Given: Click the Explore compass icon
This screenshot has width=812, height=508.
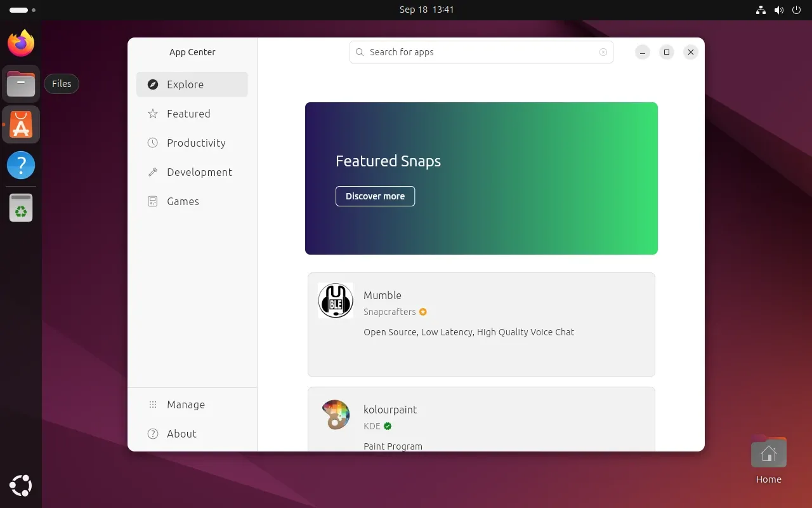Looking at the screenshot, I should coord(152,84).
